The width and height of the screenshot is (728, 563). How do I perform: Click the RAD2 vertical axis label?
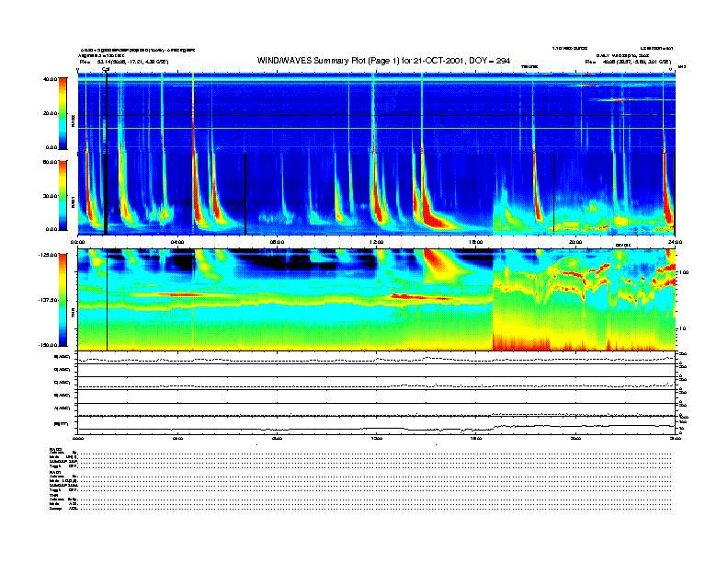click(x=73, y=121)
